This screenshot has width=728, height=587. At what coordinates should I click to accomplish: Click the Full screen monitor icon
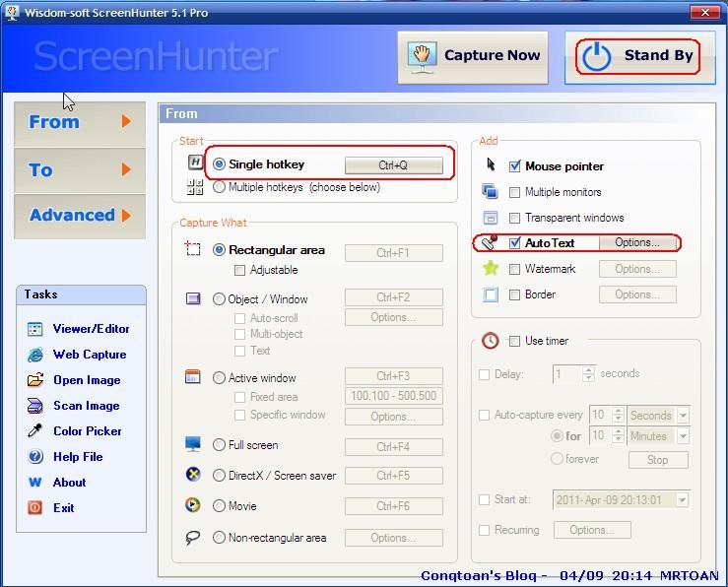coord(193,444)
